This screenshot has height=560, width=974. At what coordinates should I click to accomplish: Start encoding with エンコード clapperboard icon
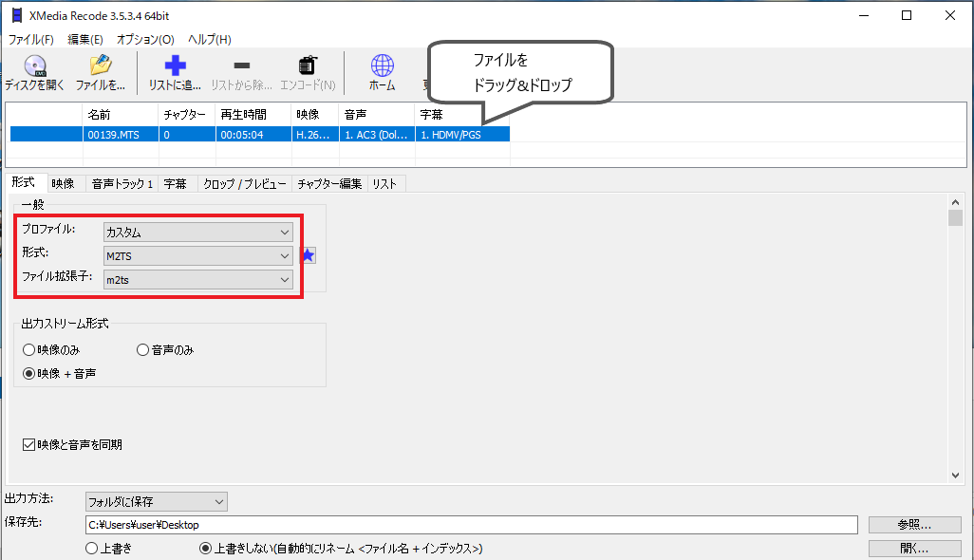[x=308, y=73]
